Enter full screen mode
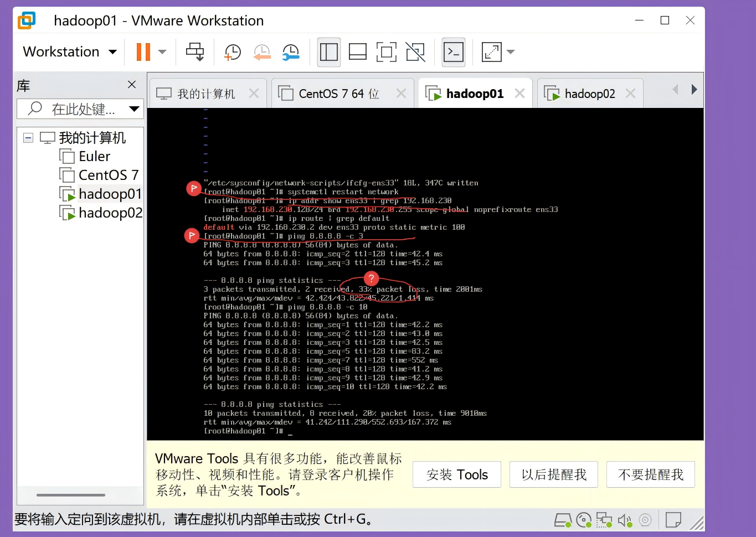Screen dimensions: 756x537 (x=387, y=52)
